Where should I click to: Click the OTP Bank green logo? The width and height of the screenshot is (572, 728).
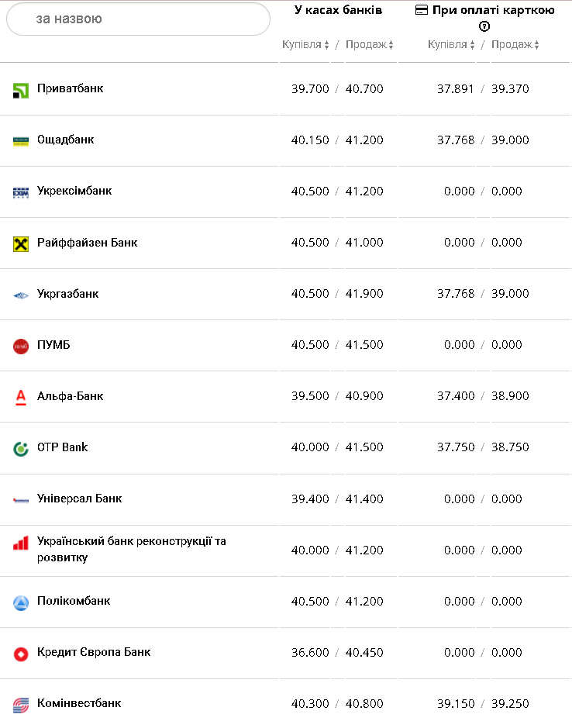click(21, 448)
